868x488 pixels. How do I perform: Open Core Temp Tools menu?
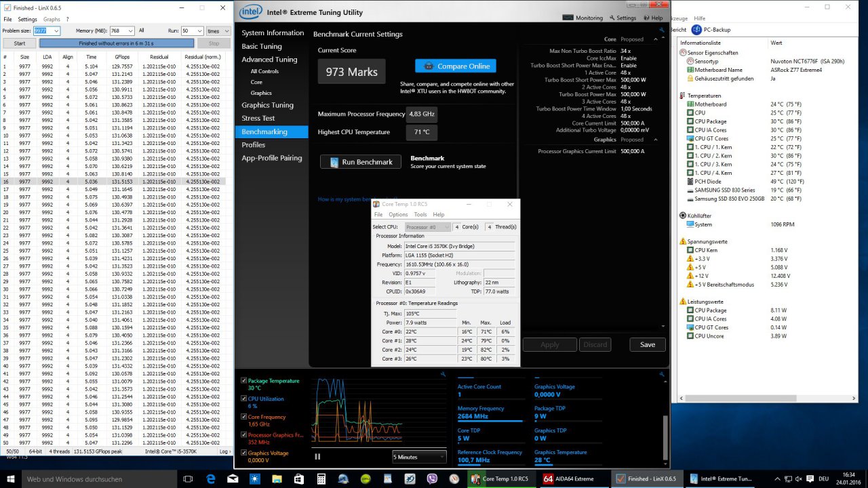click(420, 214)
